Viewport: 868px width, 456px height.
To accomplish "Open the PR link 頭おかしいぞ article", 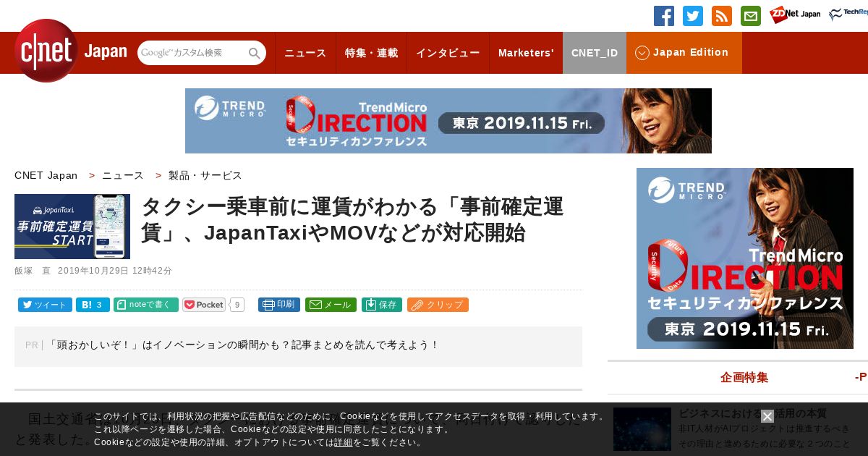I will (243, 345).
